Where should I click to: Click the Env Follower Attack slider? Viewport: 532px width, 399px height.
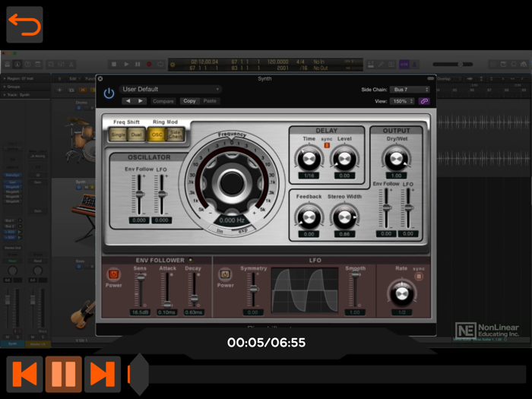(x=167, y=290)
